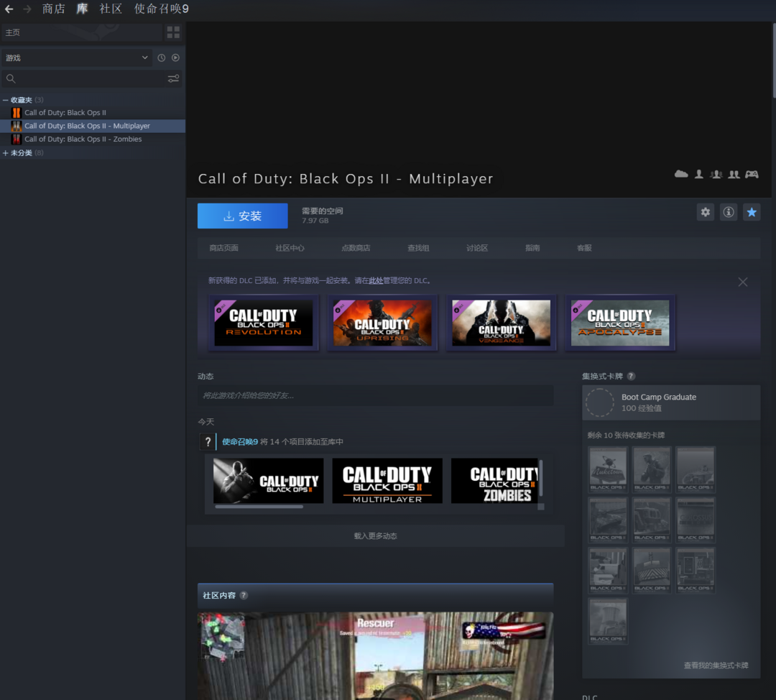This screenshot has width=776, height=700.
Task: Click the activity post input field
Action: point(375,395)
